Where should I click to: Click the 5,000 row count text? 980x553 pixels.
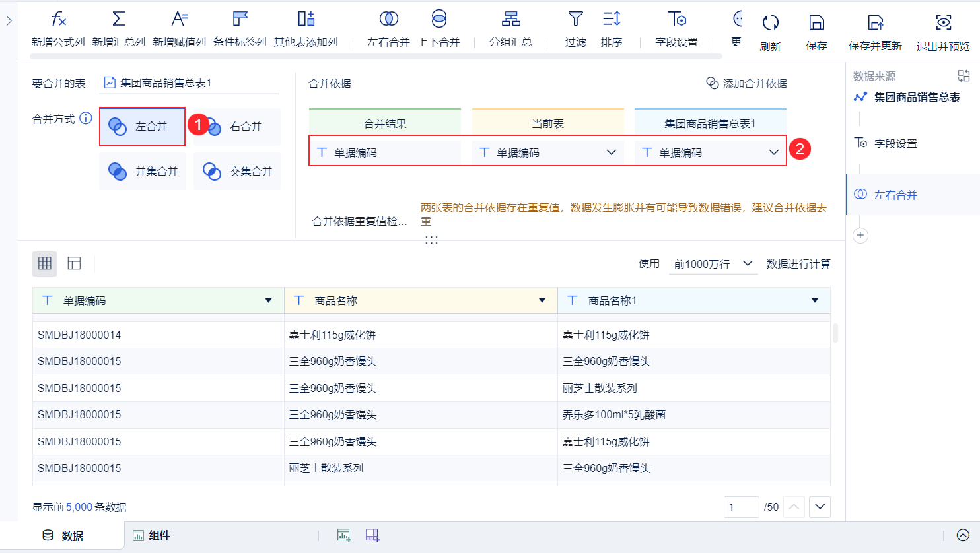(x=79, y=507)
